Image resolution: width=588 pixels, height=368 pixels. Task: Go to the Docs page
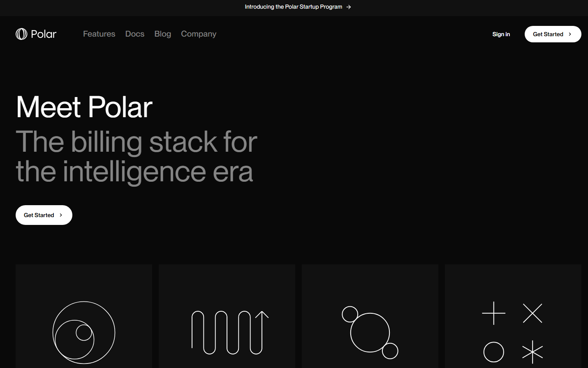click(x=135, y=34)
